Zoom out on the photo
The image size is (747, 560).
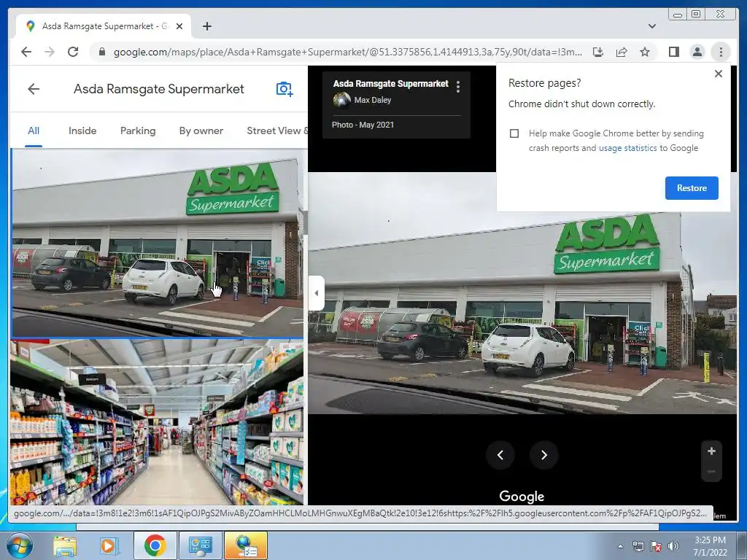(711, 472)
